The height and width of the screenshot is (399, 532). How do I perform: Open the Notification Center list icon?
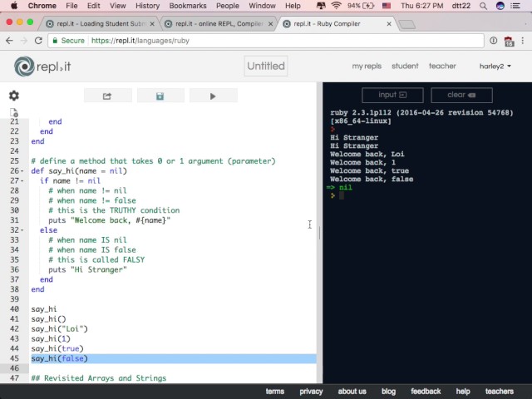(x=515, y=6)
